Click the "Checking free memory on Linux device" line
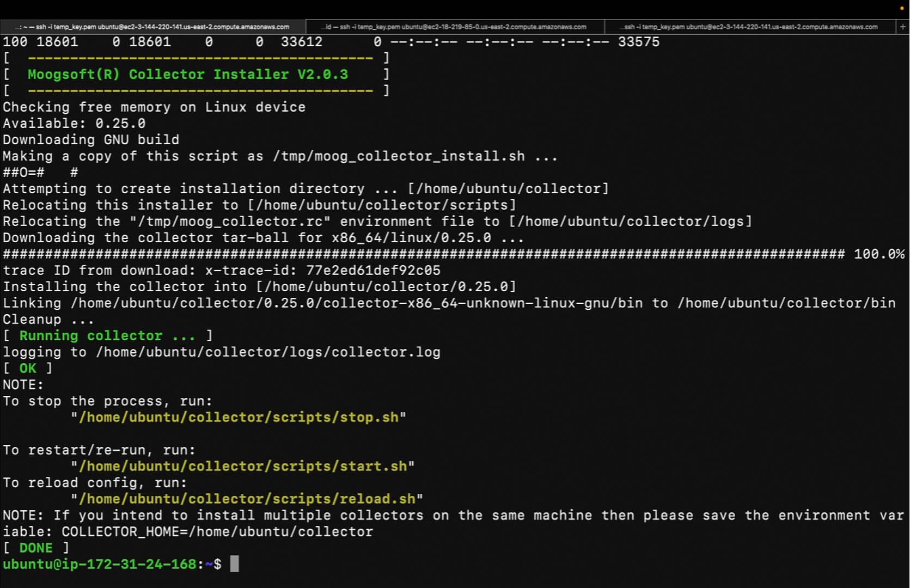 click(154, 107)
